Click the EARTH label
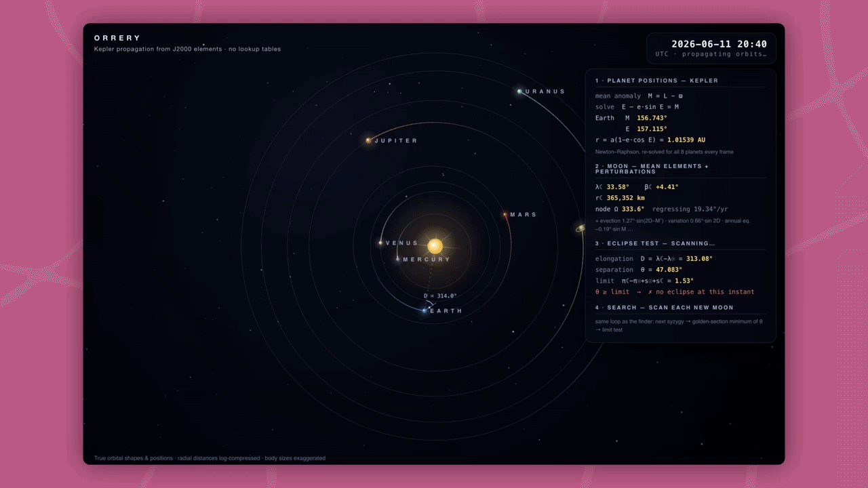Image resolution: width=868 pixels, height=488 pixels. (446, 311)
